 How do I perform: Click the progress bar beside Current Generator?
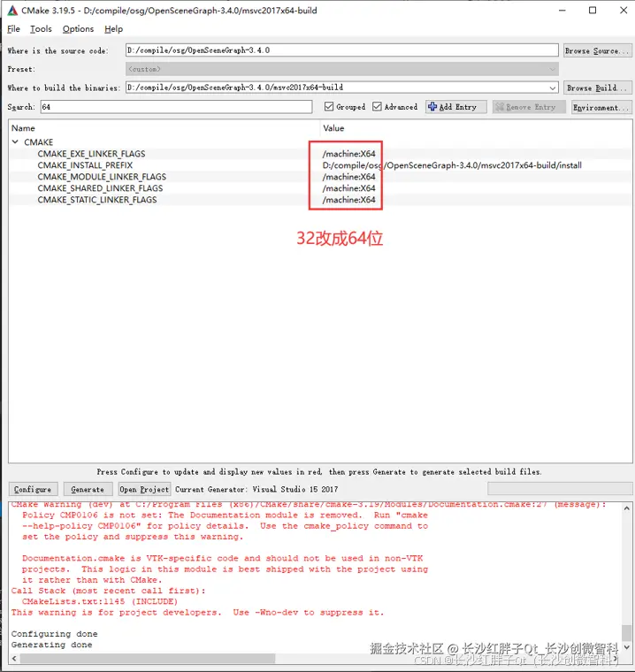(x=560, y=489)
